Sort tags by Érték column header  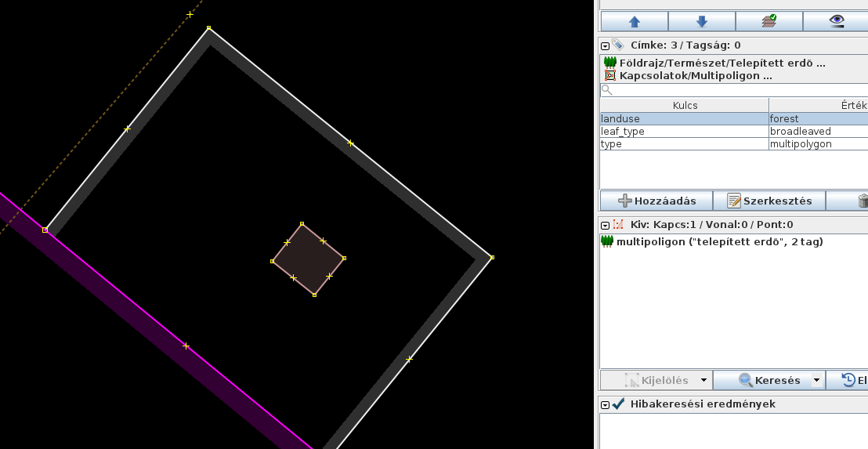(819, 105)
